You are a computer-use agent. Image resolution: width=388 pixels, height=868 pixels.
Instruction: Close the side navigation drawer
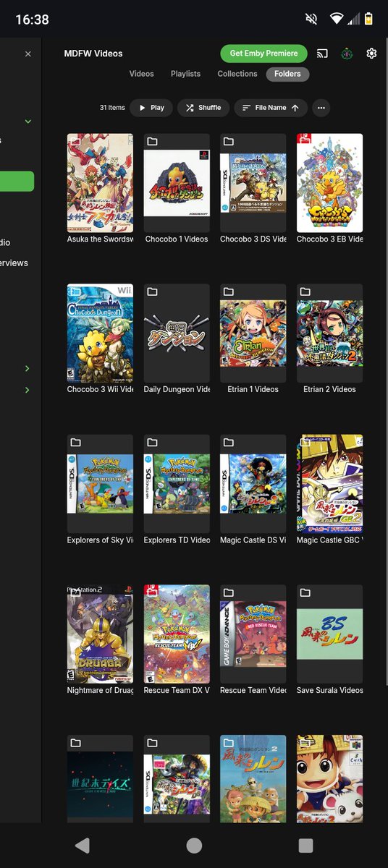[x=28, y=54]
